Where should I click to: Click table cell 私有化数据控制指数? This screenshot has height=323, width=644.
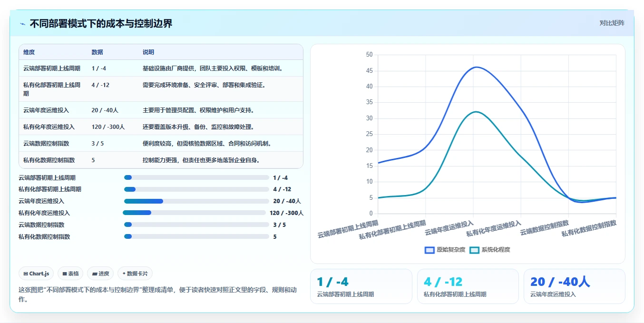[x=49, y=160]
